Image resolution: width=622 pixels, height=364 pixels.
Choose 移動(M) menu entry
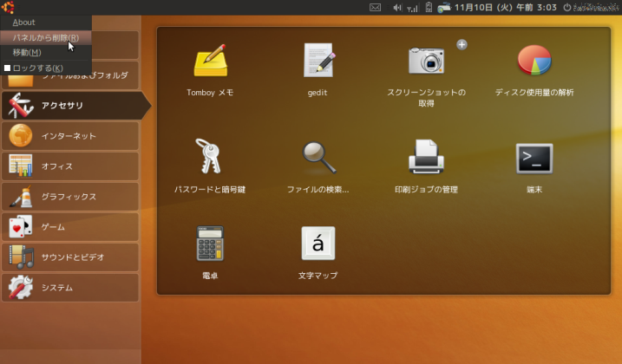click(x=46, y=52)
